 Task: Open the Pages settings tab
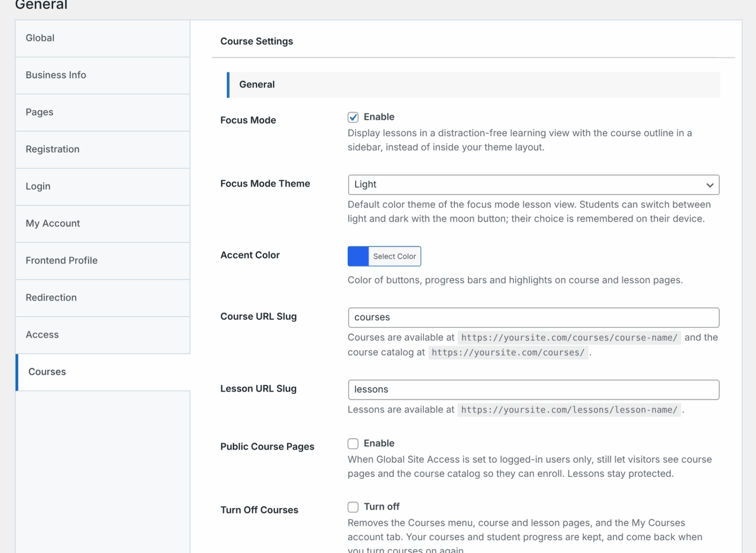coord(103,112)
